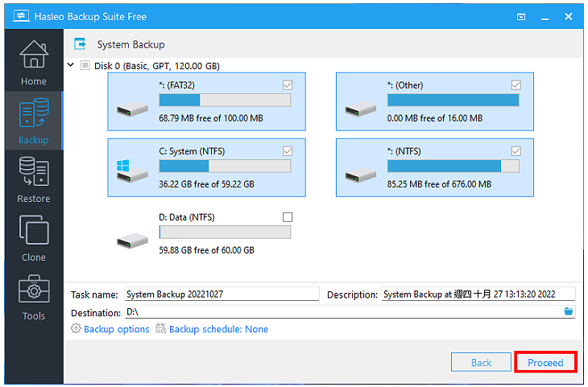Image resolution: width=588 pixels, height=387 pixels.
Task: Toggle the Disk 0 checkbox
Action: coord(85,65)
